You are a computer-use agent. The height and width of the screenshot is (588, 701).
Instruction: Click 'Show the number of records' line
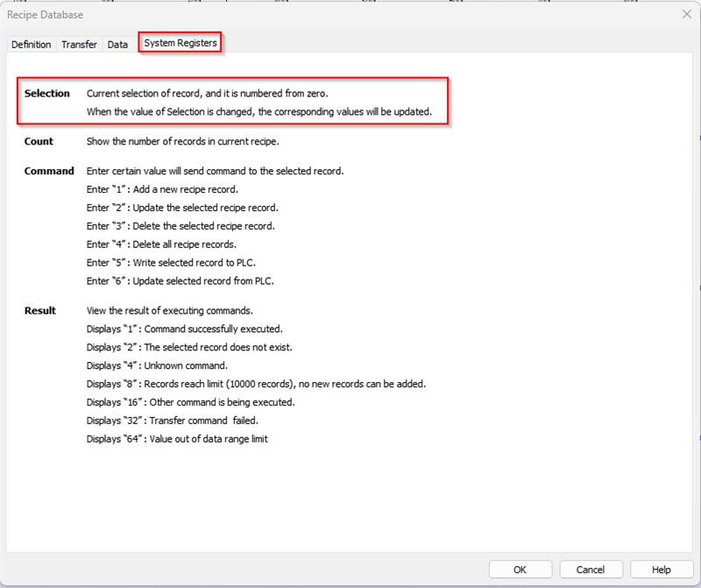coord(183,141)
